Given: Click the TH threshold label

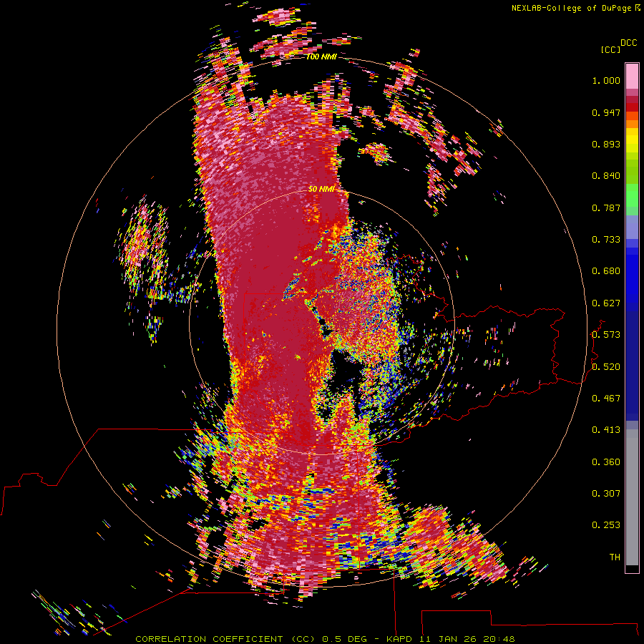Looking at the screenshot, I should [x=615, y=557].
